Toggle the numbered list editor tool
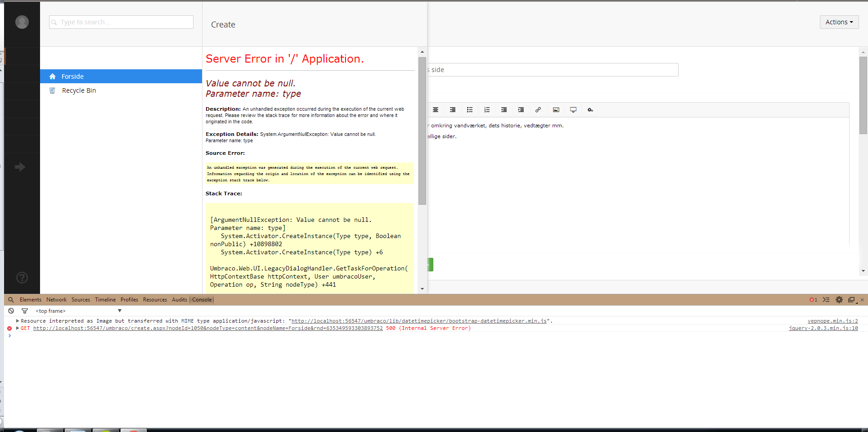 [x=487, y=110]
